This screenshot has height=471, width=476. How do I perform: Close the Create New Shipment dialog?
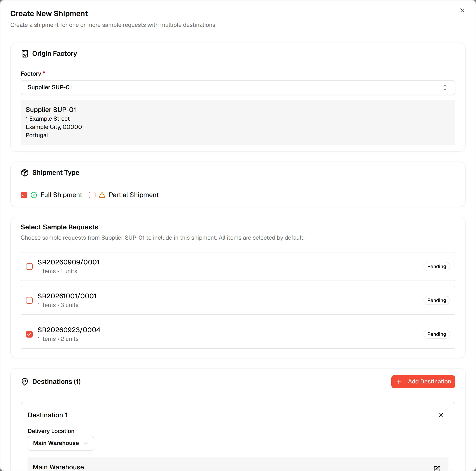click(x=462, y=10)
